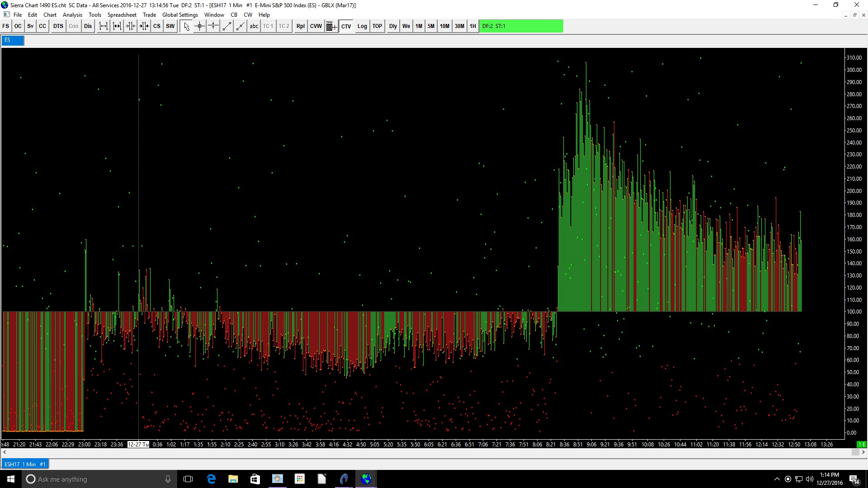
Task: Show hidden system tray icons chevron
Action: 777,479
